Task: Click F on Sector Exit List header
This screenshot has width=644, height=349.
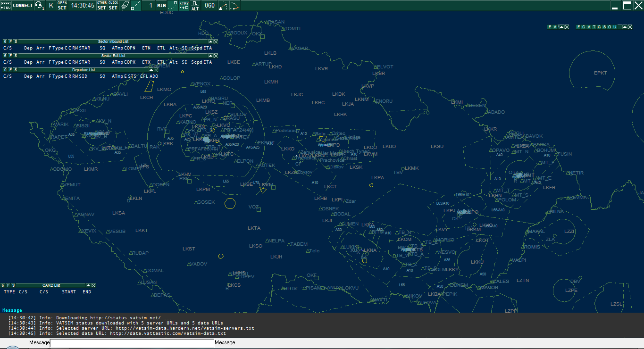Action: (x=10, y=56)
